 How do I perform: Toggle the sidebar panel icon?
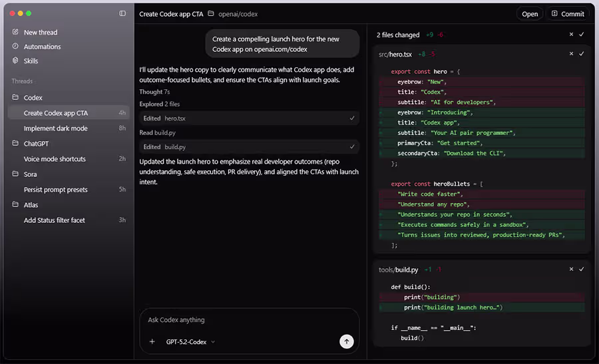122,13
